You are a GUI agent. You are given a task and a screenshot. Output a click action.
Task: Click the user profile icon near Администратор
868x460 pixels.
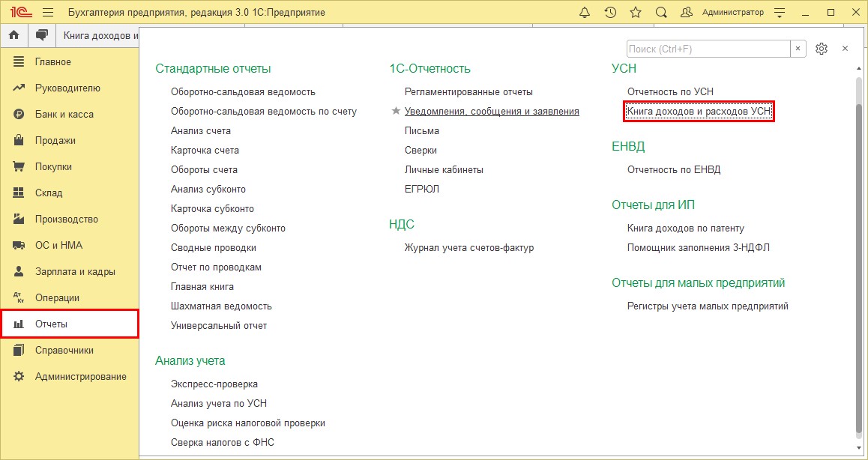click(687, 12)
